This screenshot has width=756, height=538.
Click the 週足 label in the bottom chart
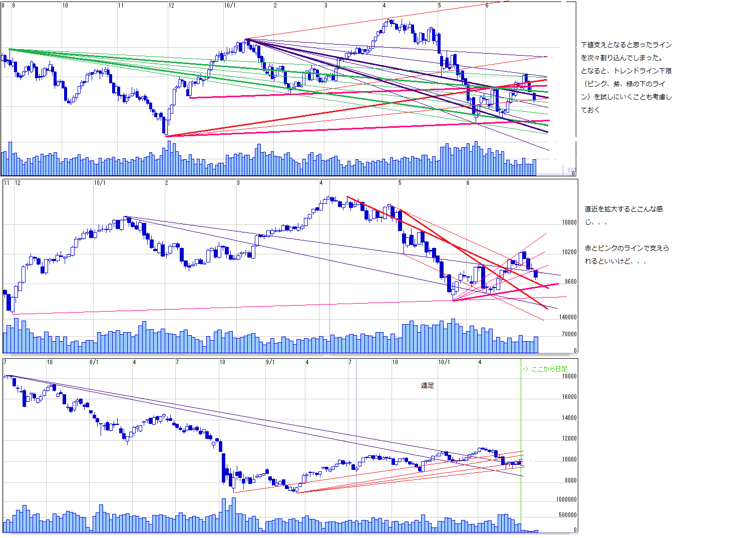pos(427,385)
